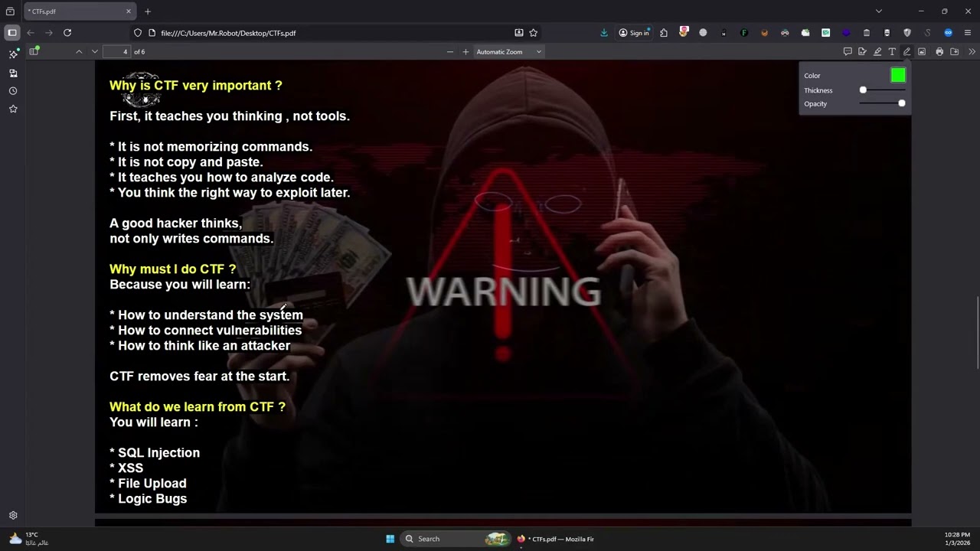Open a new browser tab

pos(148,11)
